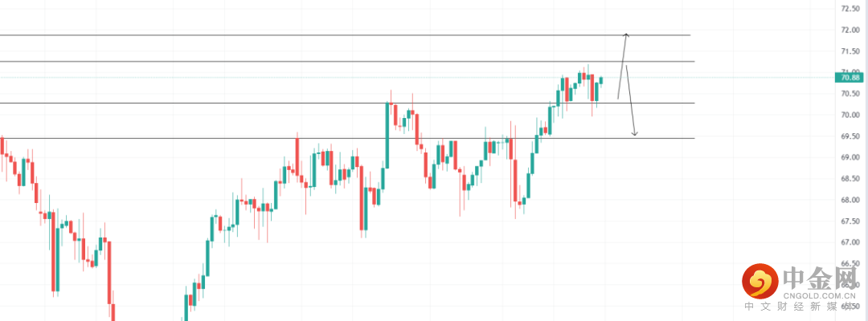Click the downward arrow head annotation
The height and width of the screenshot is (321, 868).
(x=635, y=133)
